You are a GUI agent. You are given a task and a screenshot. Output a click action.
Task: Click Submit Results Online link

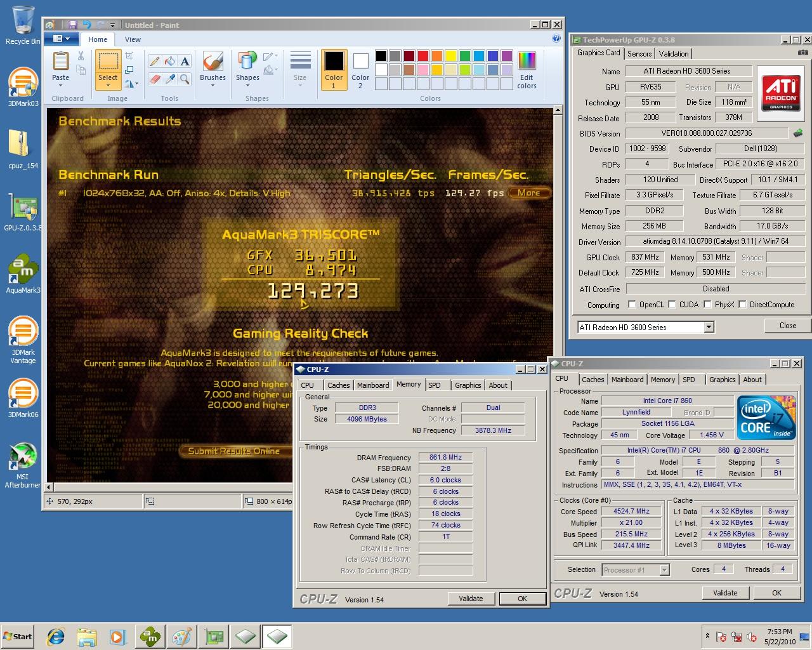[x=234, y=451]
